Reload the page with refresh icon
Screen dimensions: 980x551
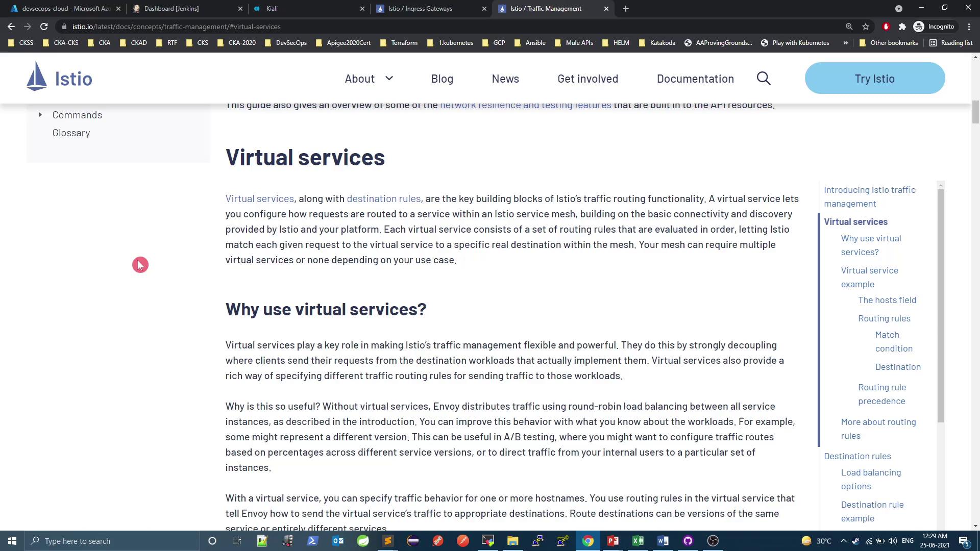44,27
